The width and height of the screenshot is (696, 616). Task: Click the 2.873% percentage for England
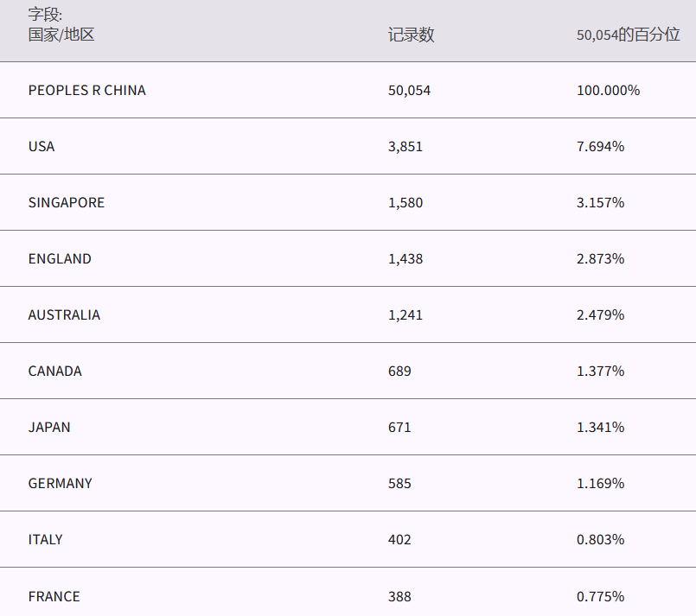click(x=600, y=258)
